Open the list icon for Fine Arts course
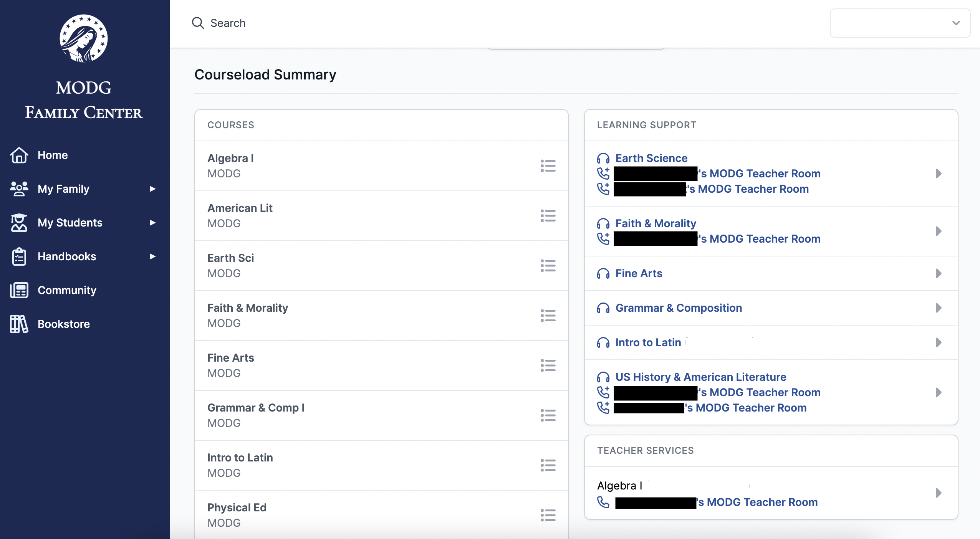 tap(548, 365)
